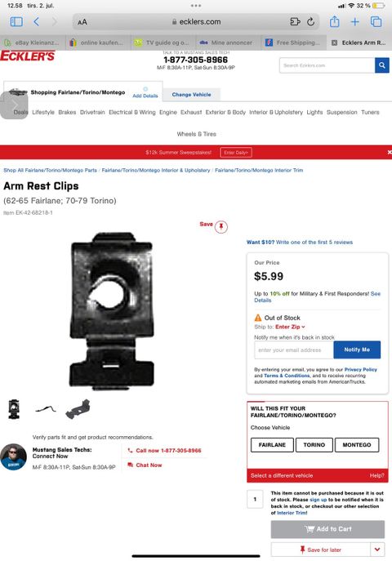
Task: Expand the Save for later arrow
Action: pyautogui.click(x=377, y=550)
